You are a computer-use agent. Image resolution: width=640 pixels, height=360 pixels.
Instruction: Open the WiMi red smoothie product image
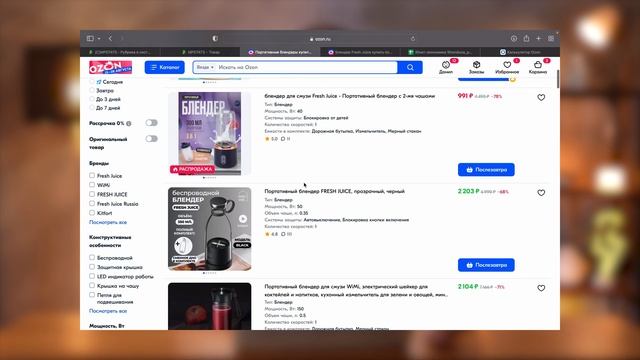[x=210, y=306]
